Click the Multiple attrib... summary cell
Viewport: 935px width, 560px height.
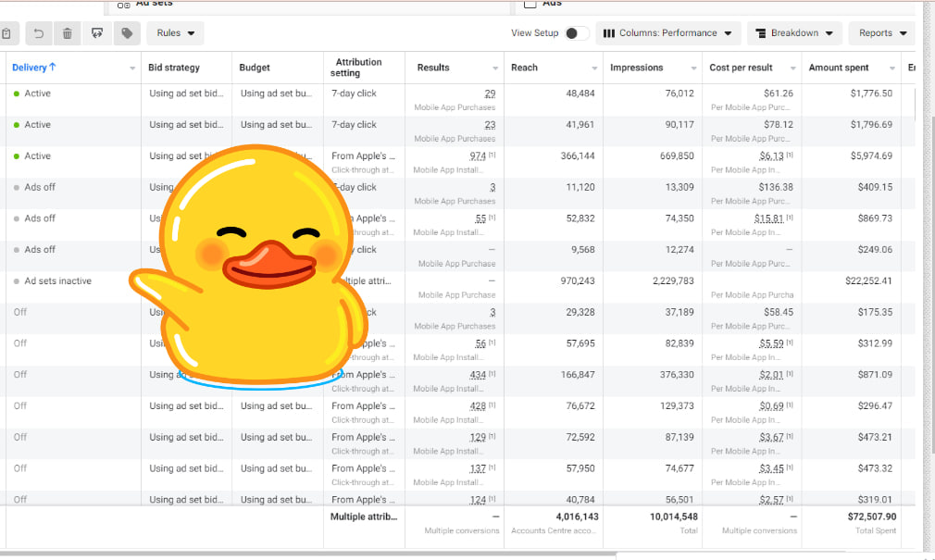click(364, 516)
